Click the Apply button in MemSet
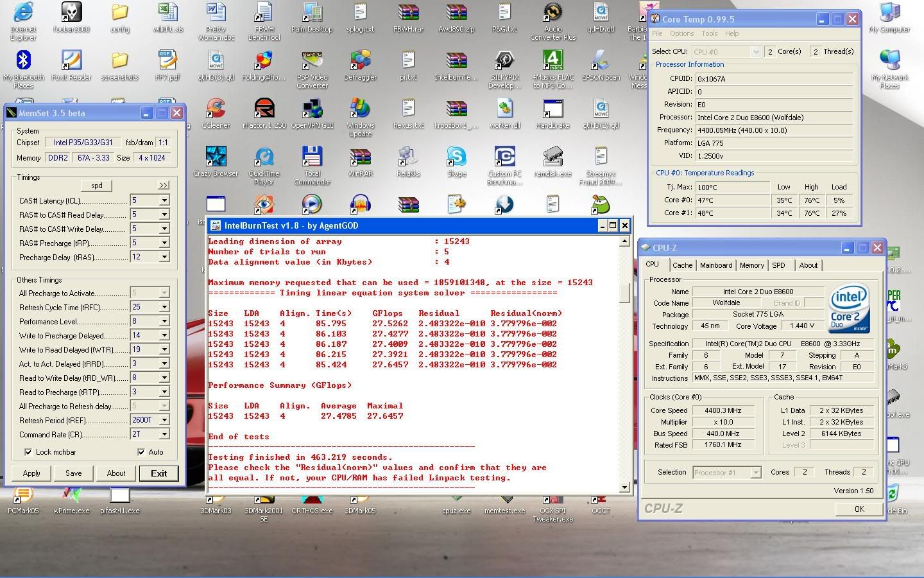Image resolution: width=924 pixels, height=578 pixels. click(x=31, y=473)
